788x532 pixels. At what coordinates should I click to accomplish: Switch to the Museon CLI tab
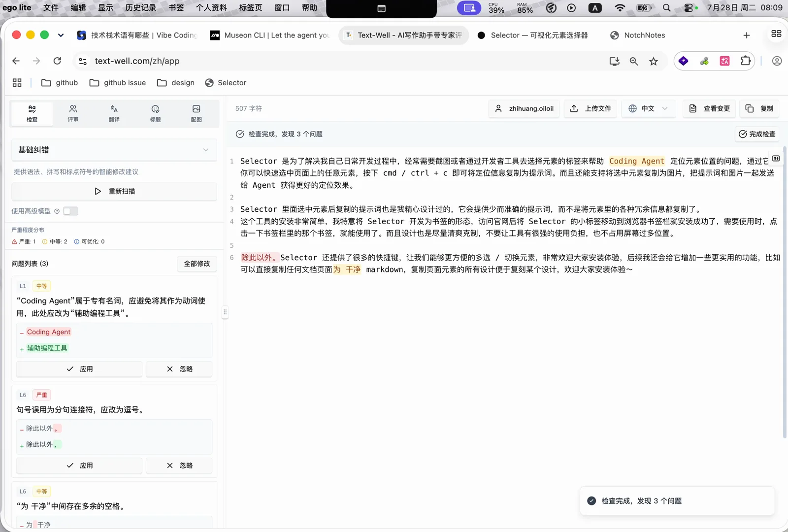[x=269, y=35]
